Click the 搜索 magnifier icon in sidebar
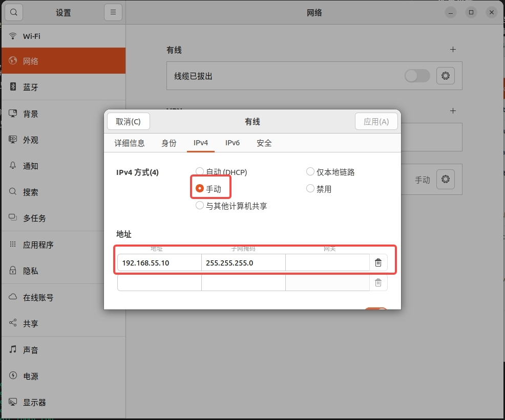 point(13,192)
